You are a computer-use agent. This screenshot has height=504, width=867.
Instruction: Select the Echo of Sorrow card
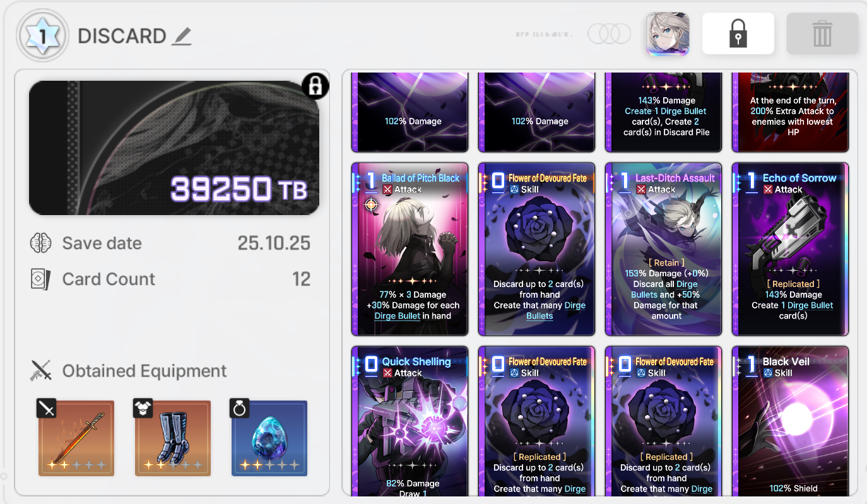click(x=790, y=249)
